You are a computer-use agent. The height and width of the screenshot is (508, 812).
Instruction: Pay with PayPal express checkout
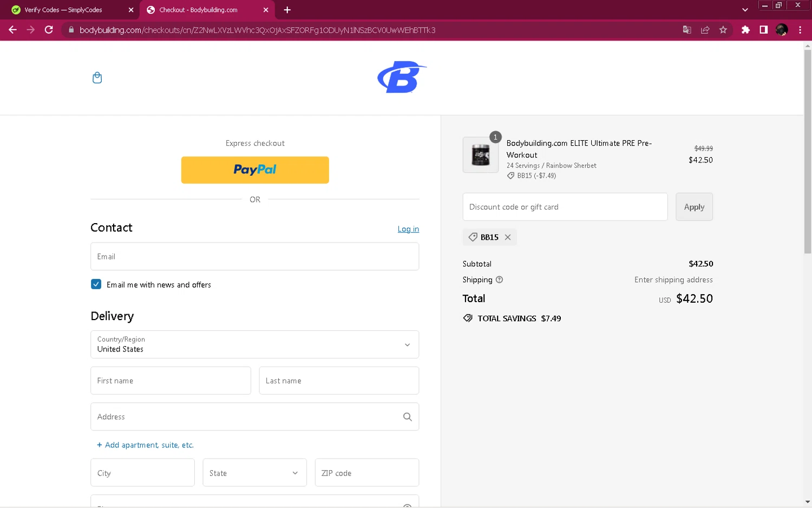pyautogui.click(x=255, y=170)
